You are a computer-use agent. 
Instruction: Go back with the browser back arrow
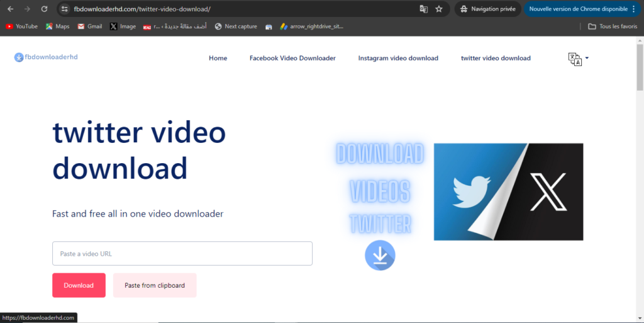click(x=10, y=9)
